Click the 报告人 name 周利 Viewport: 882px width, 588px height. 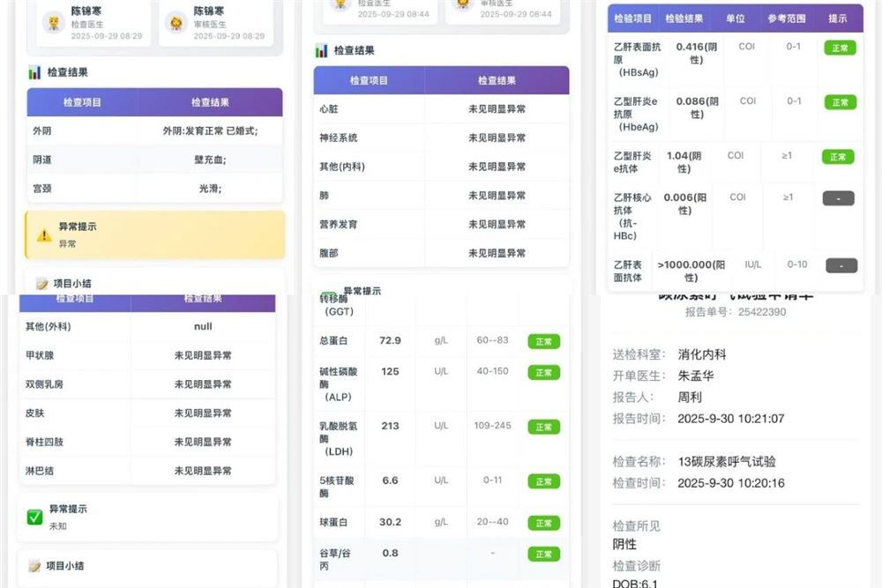[690, 398]
